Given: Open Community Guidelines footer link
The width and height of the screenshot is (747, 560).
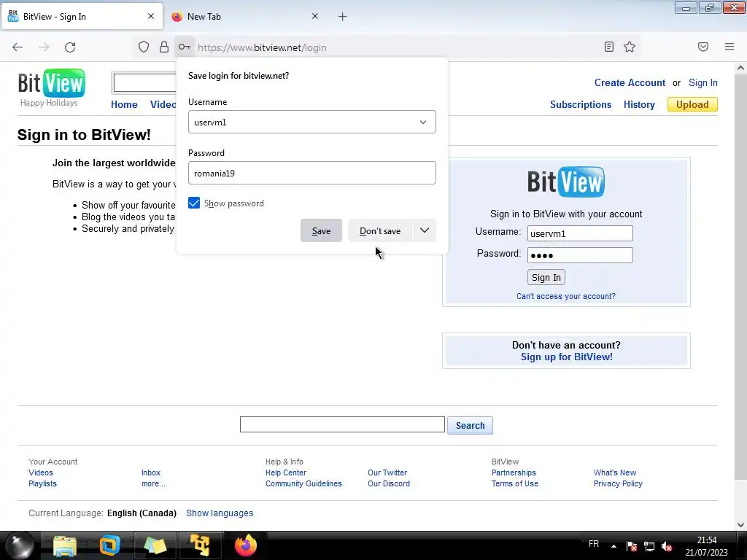Looking at the screenshot, I should coord(303,483).
